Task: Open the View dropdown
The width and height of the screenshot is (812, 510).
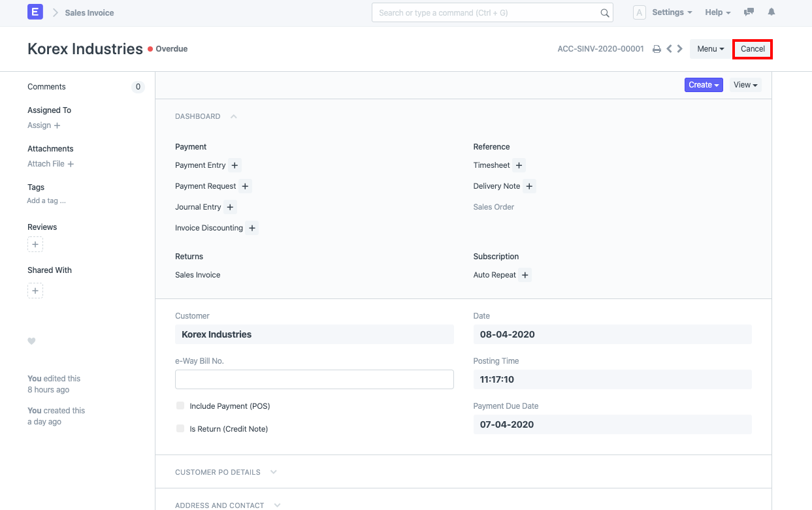Action: pyautogui.click(x=745, y=85)
